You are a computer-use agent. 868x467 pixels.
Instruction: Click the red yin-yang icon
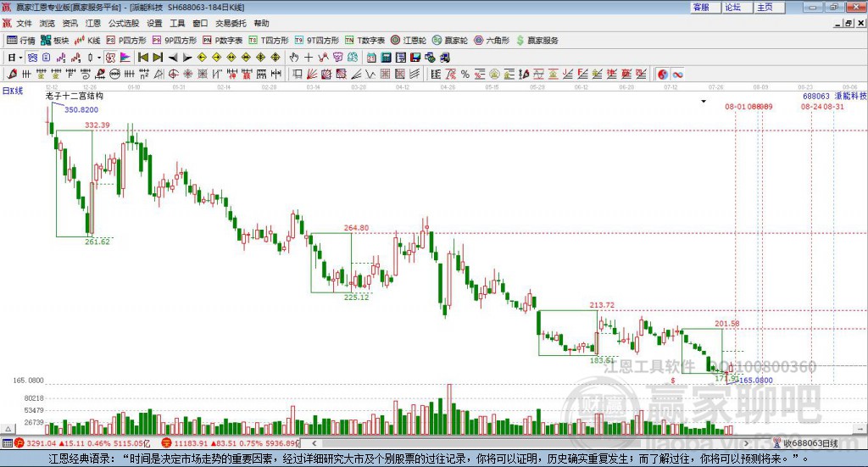pos(663,74)
